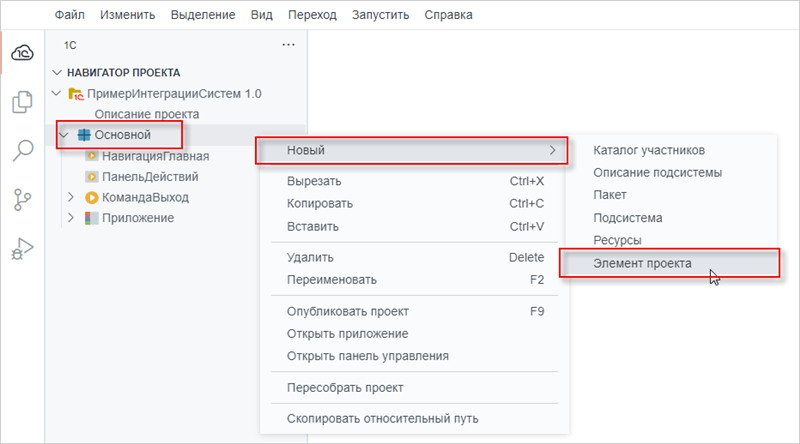
Task: Expand the Приложение tree node
Action: [x=71, y=218]
